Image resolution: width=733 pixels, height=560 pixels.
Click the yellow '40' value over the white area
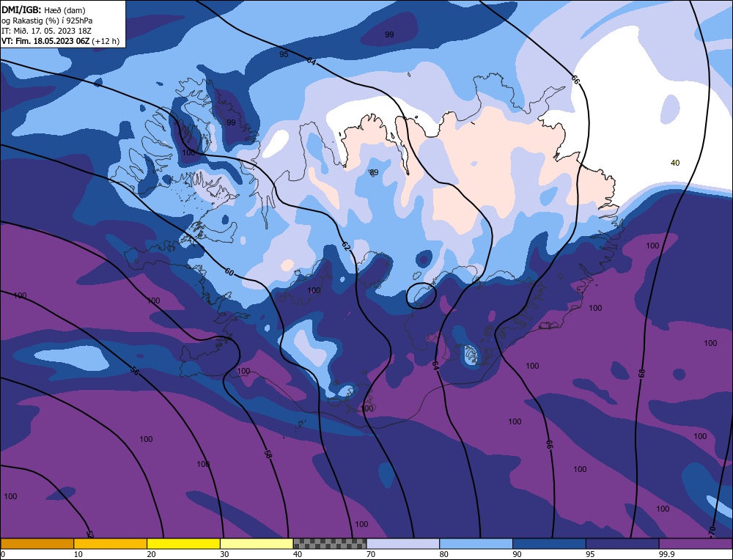[x=675, y=163]
